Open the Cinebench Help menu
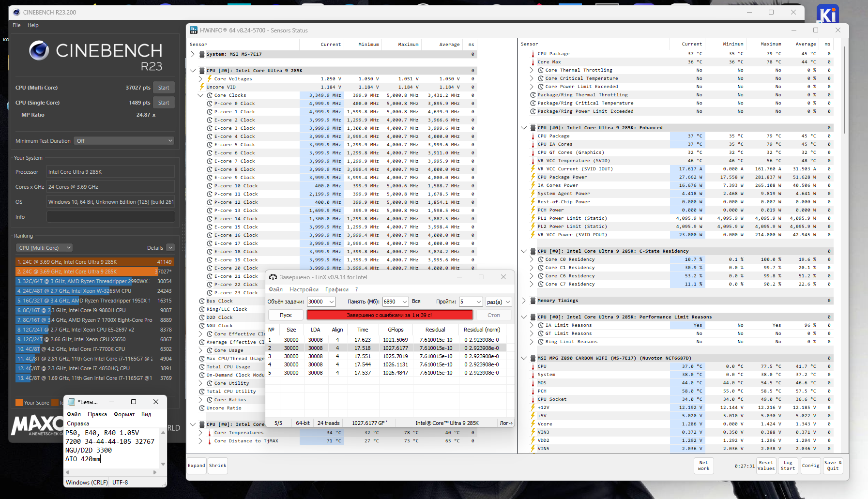868x499 pixels. [x=33, y=25]
